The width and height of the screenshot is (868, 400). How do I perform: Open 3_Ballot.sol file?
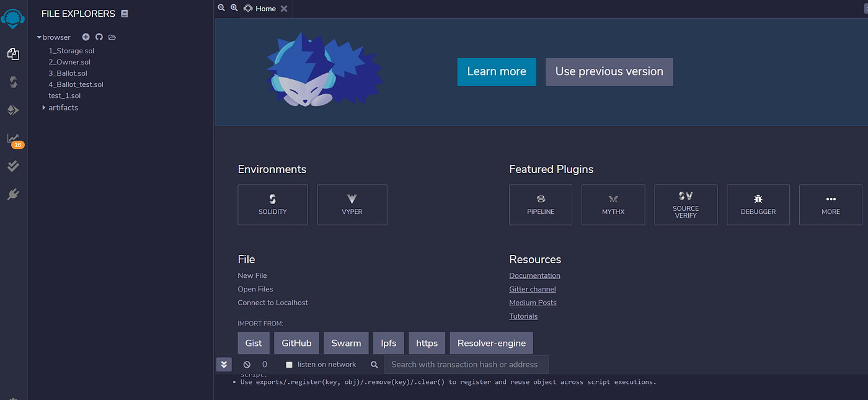(x=68, y=73)
